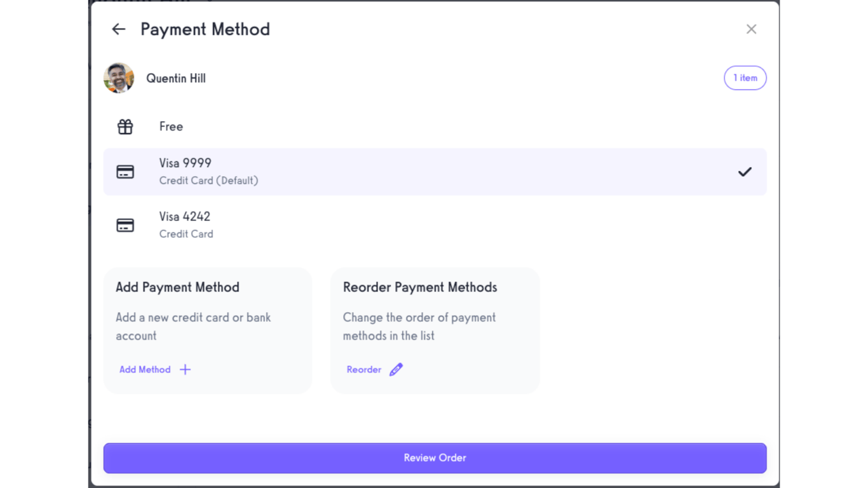Select Visa 4242 as payment method
This screenshot has width=868, height=488.
[435, 225]
